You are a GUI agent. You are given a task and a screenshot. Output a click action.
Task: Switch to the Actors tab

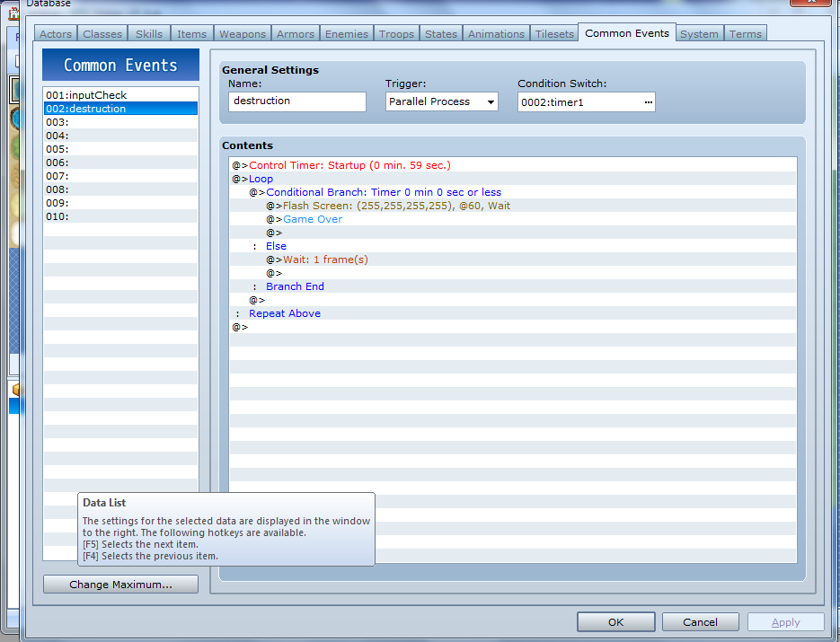56,34
